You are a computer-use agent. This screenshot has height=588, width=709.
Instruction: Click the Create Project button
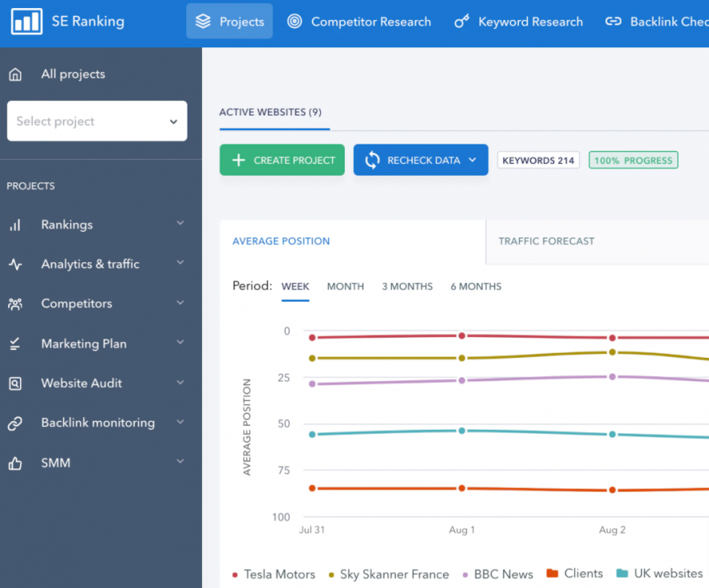point(282,160)
